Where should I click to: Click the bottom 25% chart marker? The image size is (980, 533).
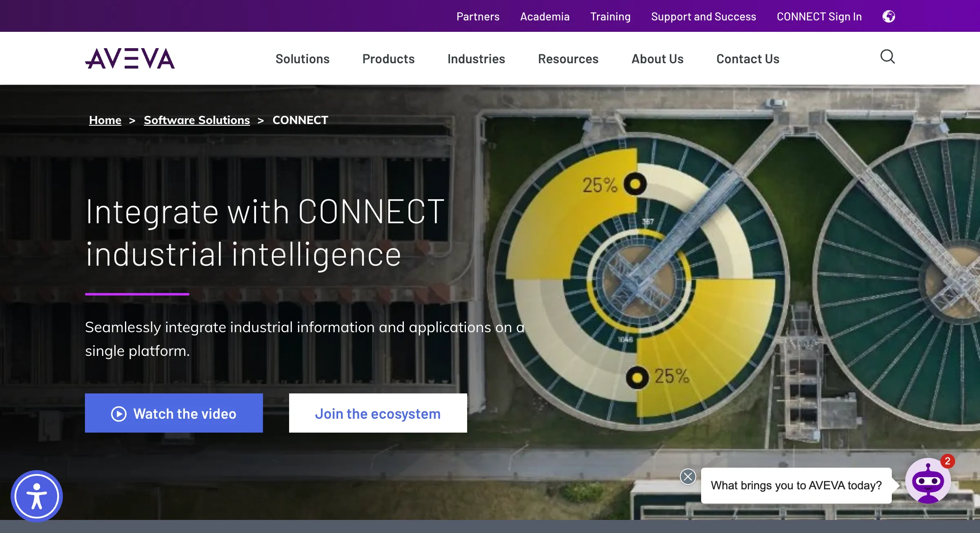click(x=637, y=378)
